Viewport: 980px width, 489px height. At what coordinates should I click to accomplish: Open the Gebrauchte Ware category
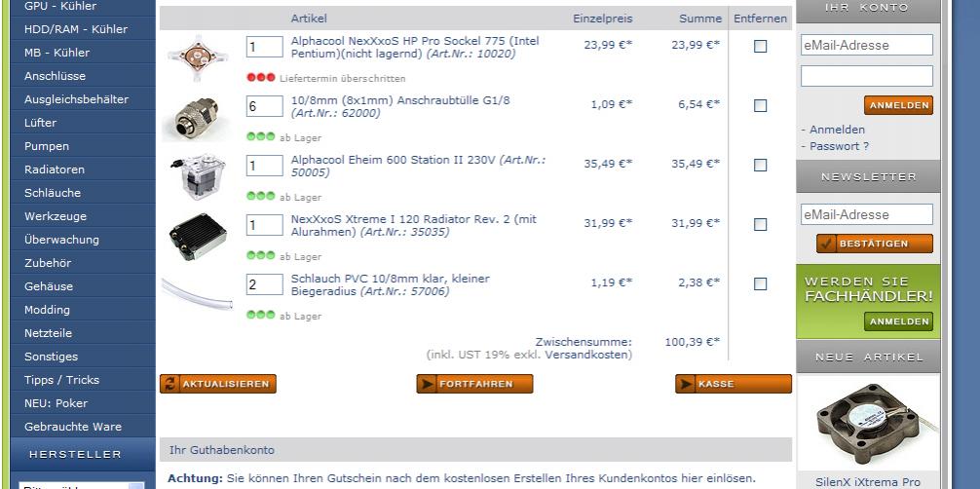pos(83,427)
